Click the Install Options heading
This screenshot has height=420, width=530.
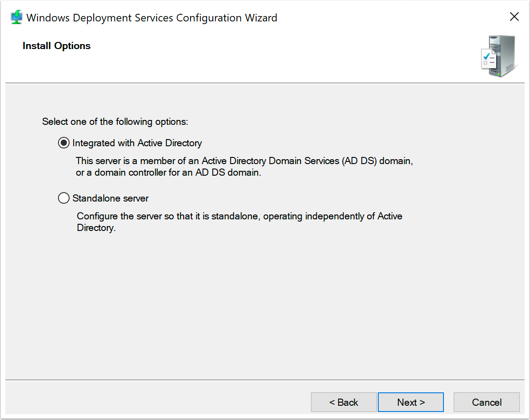[x=56, y=45]
